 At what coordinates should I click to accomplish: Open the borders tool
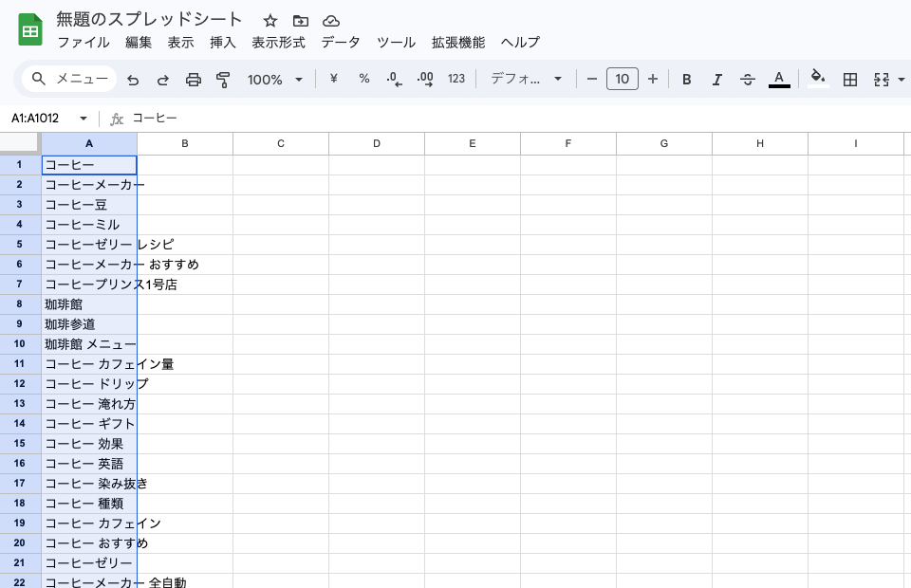point(850,80)
